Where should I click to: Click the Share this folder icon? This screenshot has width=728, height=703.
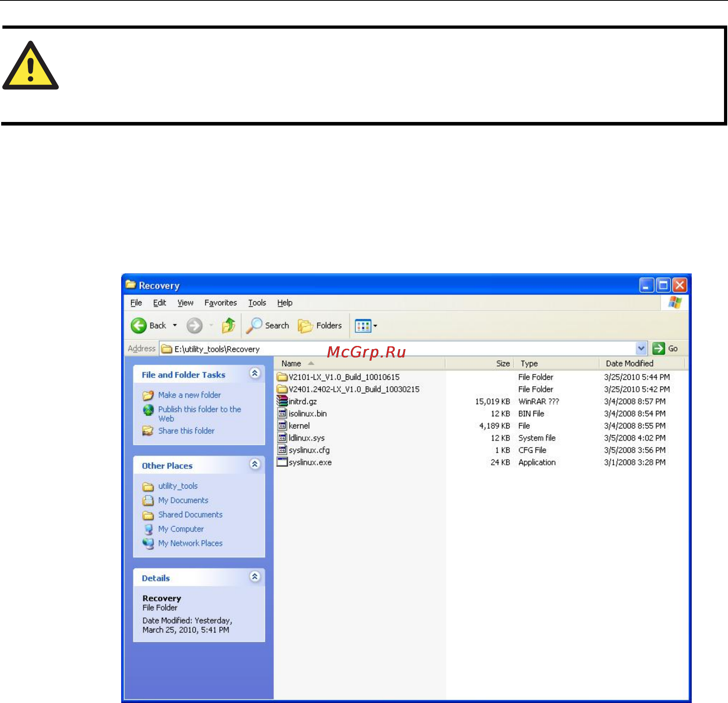click(x=148, y=431)
